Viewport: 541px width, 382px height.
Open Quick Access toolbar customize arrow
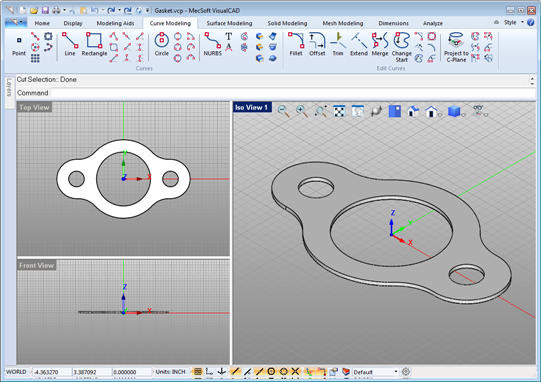coord(147,10)
